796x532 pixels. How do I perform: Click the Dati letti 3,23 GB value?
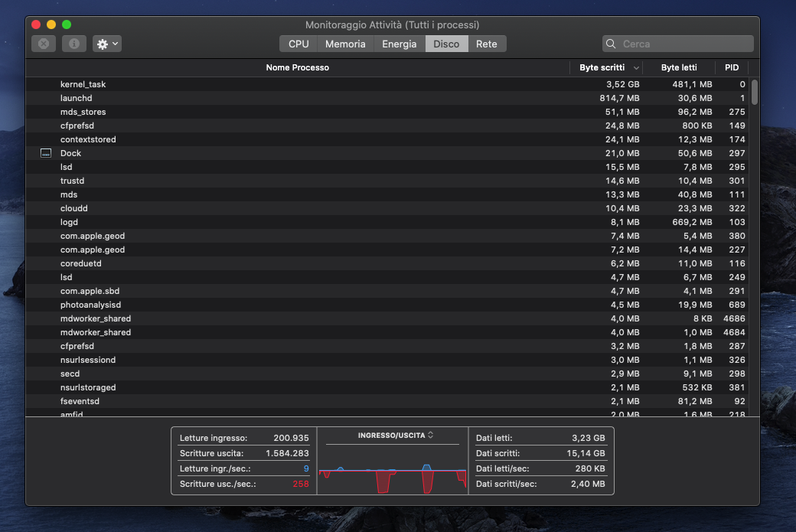click(589, 438)
